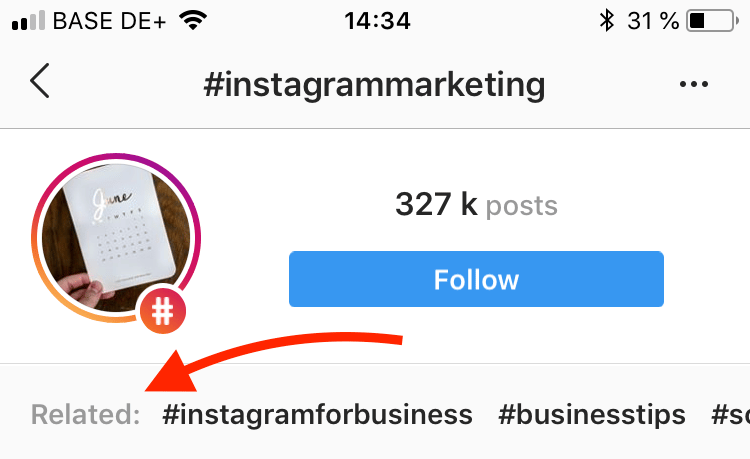Tap the Wi-Fi status icon
This screenshot has height=459, width=750.
193,21
